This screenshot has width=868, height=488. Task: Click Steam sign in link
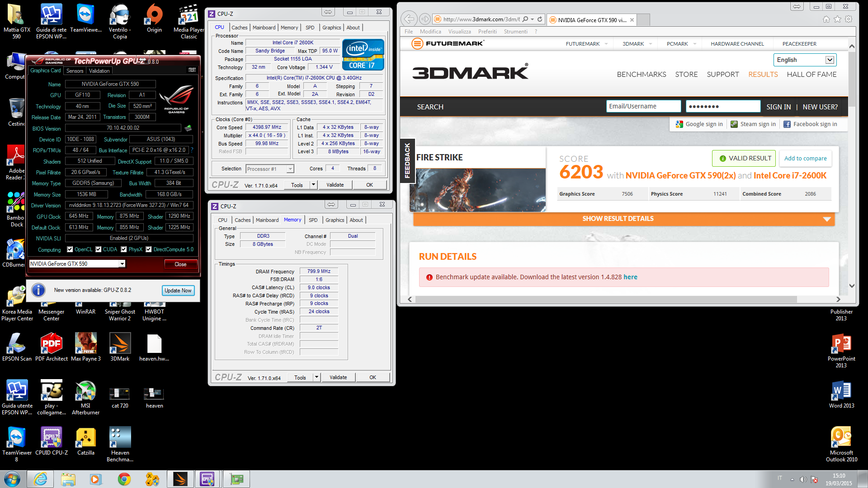753,124
